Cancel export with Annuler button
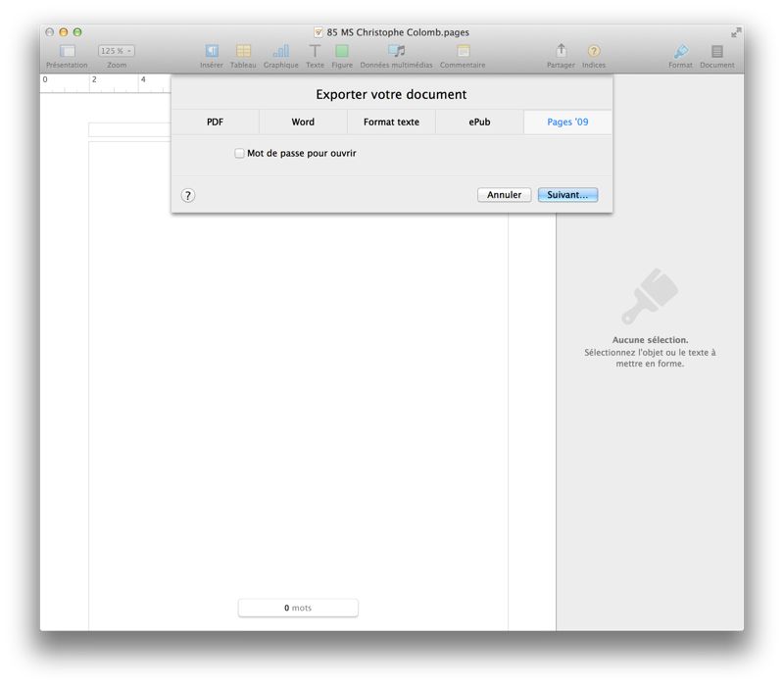The image size is (784, 686). pos(505,195)
